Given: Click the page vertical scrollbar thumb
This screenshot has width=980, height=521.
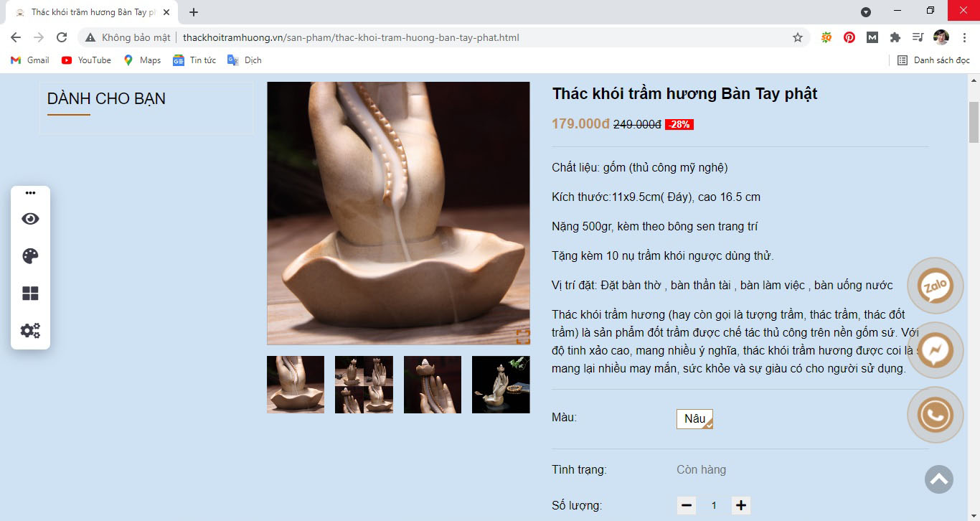Looking at the screenshot, I should 974,122.
